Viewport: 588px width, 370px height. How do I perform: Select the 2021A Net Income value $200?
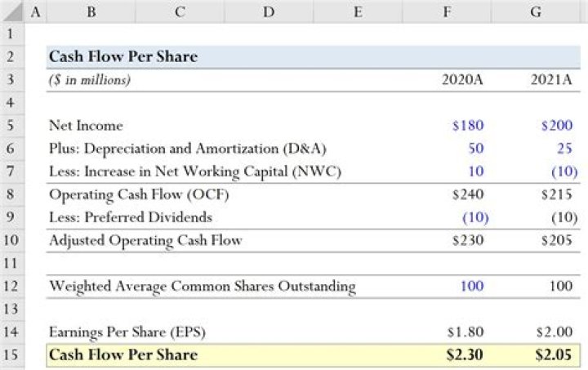[556, 126]
